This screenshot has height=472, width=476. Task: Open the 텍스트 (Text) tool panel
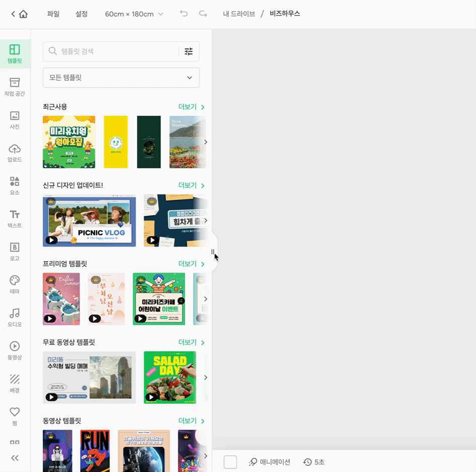(x=15, y=219)
